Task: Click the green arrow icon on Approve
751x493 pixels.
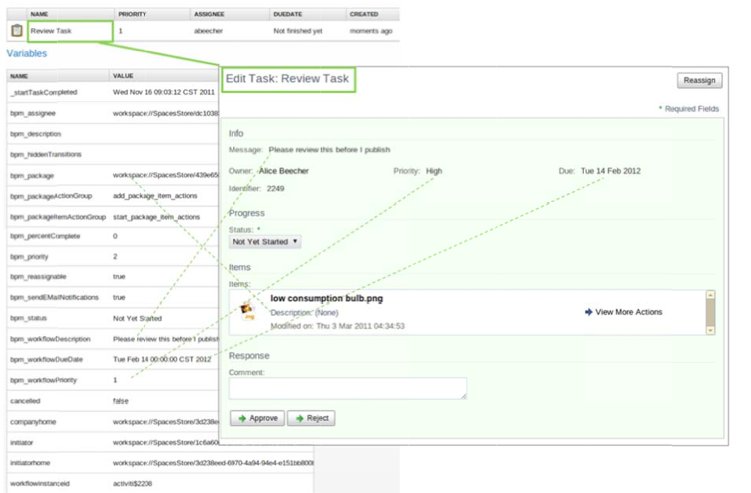Action: tap(240, 418)
